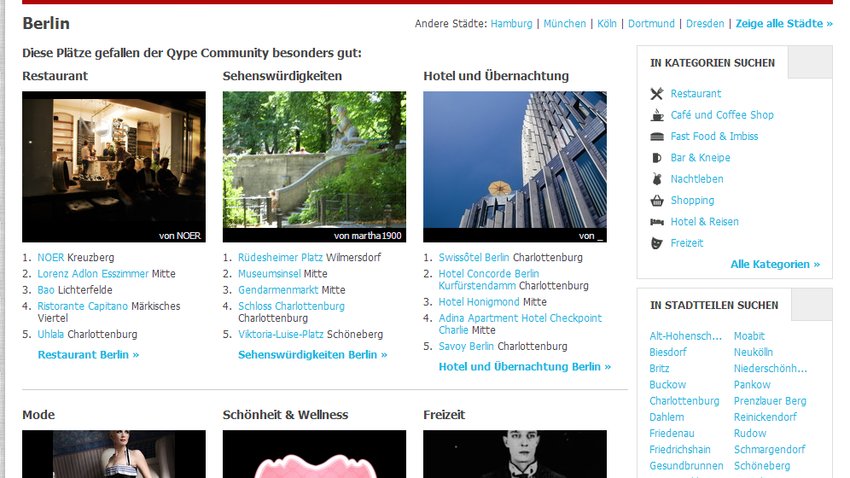
Task: Select Alt-Hohensch... district link
Action: (686, 336)
